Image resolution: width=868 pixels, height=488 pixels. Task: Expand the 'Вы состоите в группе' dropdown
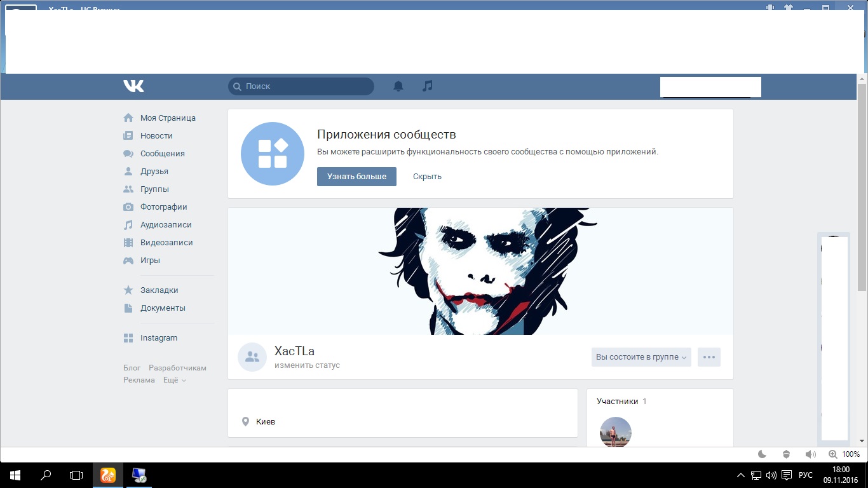click(x=641, y=357)
